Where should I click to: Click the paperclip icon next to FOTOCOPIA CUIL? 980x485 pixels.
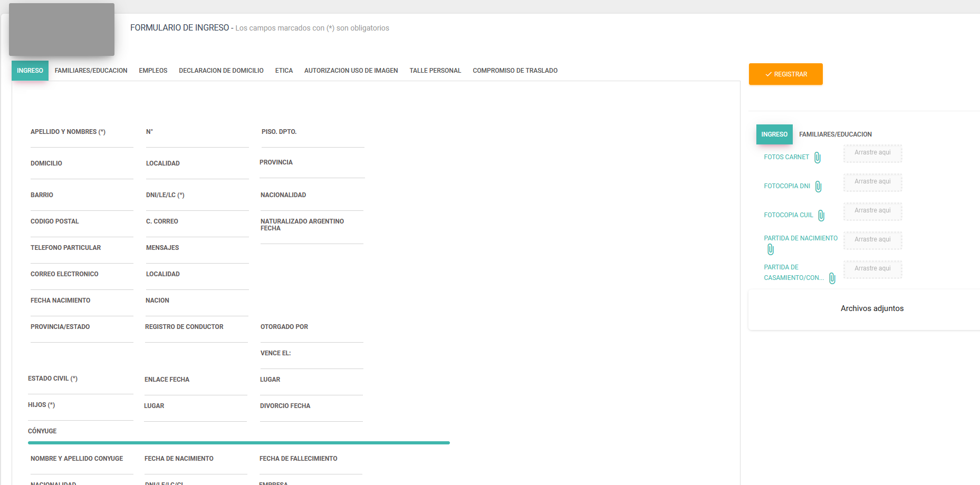(x=821, y=216)
